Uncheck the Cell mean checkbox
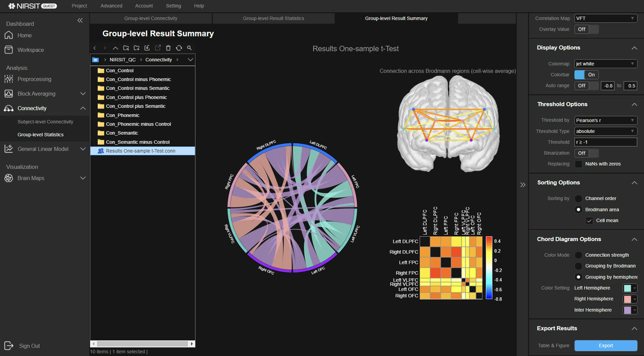644x356 pixels. 589,221
